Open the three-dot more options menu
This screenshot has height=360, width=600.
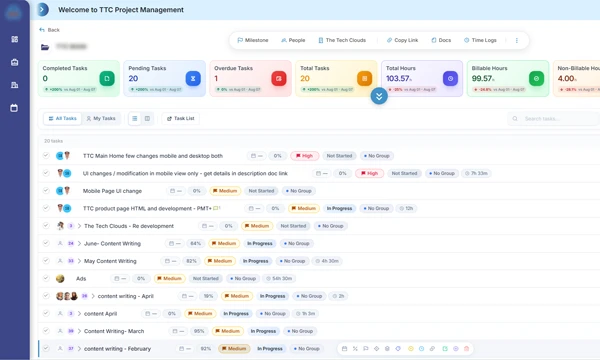[x=517, y=40]
